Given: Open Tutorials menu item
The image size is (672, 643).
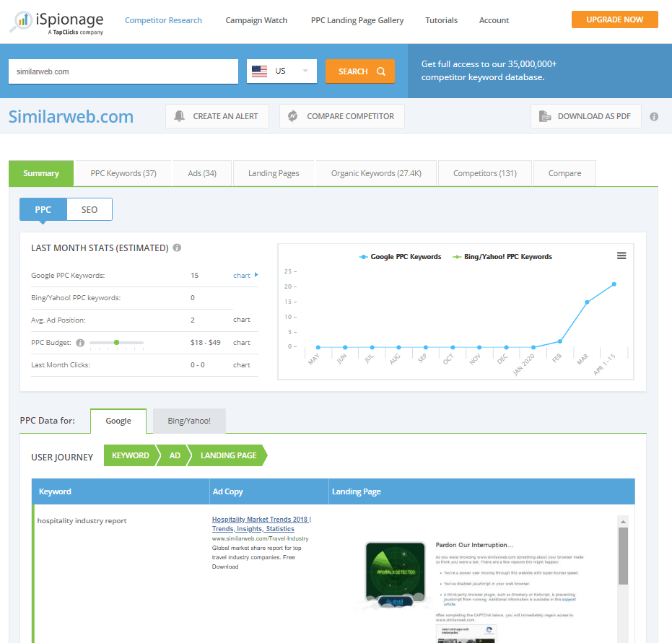Looking at the screenshot, I should pyautogui.click(x=442, y=20).
